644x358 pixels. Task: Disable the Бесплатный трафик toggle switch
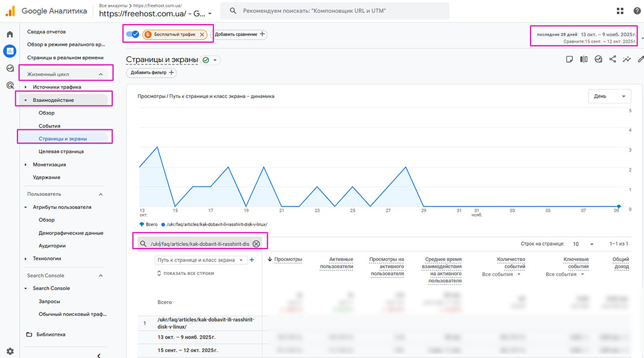point(132,34)
